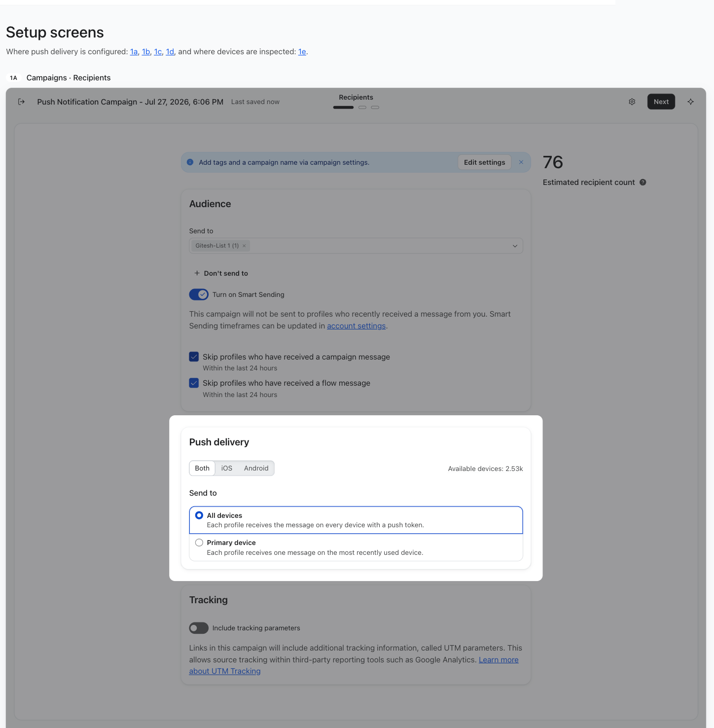Select the Primary device radio option
The height and width of the screenshot is (728, 714).
click(x=199, y=543)
